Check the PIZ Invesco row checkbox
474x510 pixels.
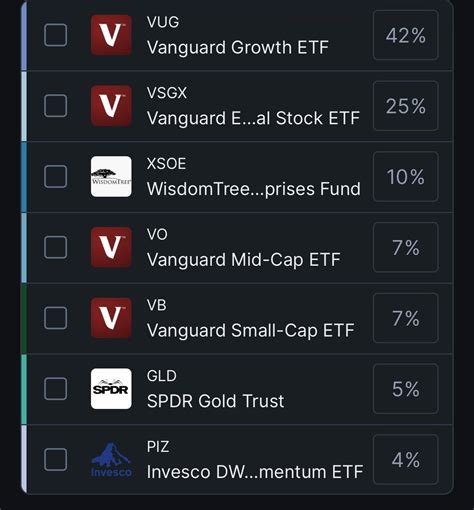55,460
